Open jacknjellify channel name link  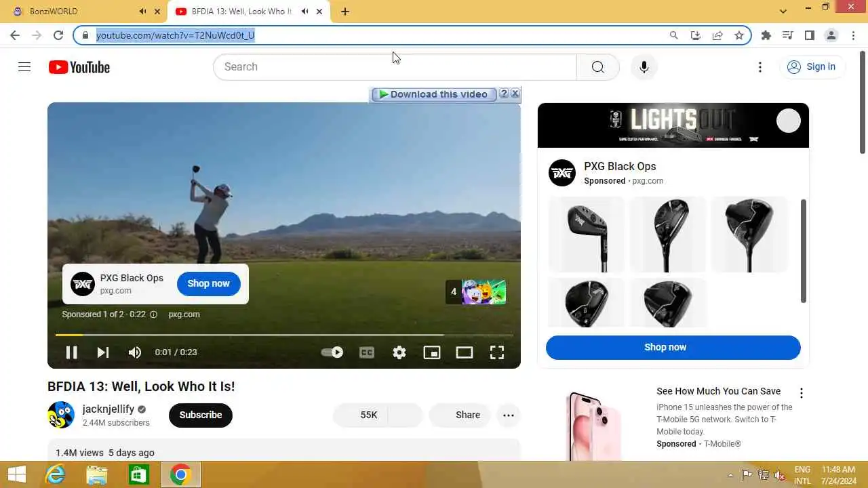click(x=108, y=409)
